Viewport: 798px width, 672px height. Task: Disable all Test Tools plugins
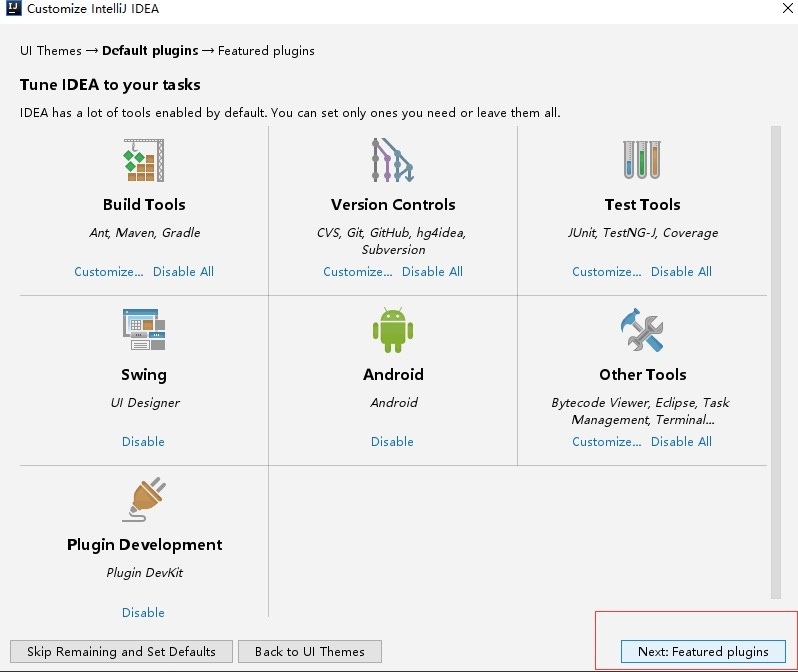(x=681, y=271)
